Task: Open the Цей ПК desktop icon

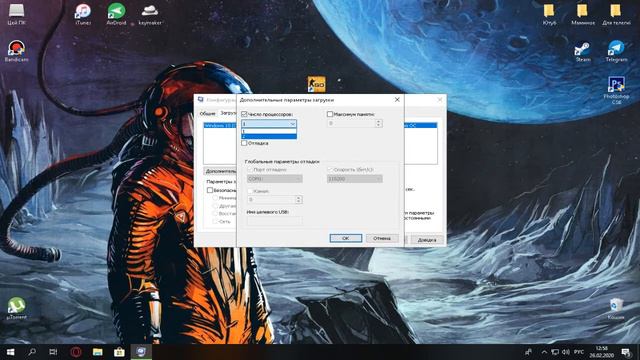Action: (16, 14)
